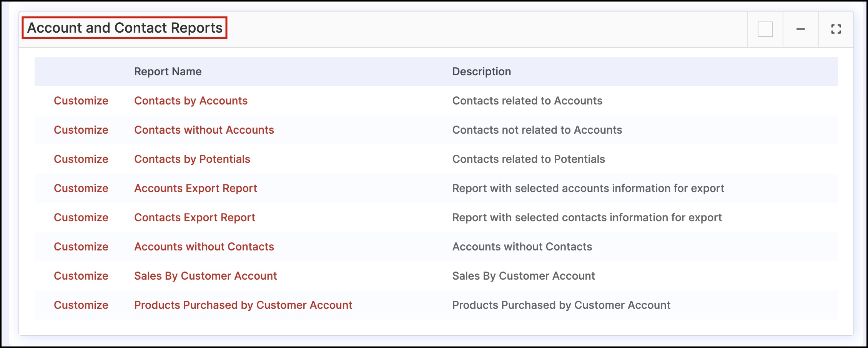Open Products Purchased by Customer Account report
The image size is (868, 348).
[243, 305]
